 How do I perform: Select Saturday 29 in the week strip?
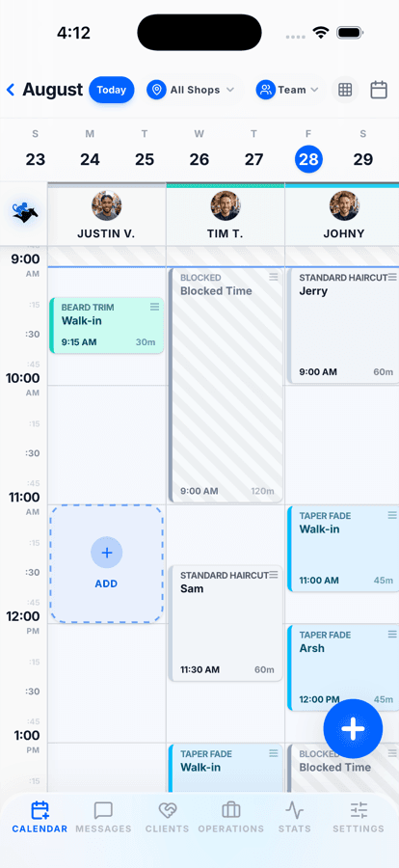[x=363, y=150]
